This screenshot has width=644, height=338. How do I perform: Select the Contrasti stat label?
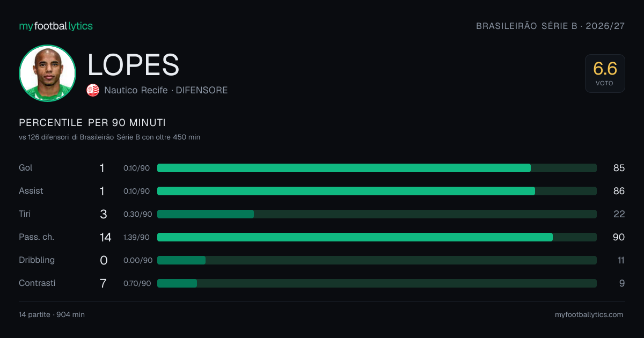(37, 283)
